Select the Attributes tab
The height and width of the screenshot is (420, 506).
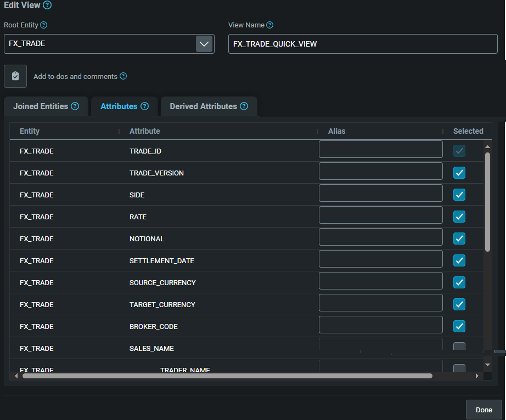click(x=124, y=106)
